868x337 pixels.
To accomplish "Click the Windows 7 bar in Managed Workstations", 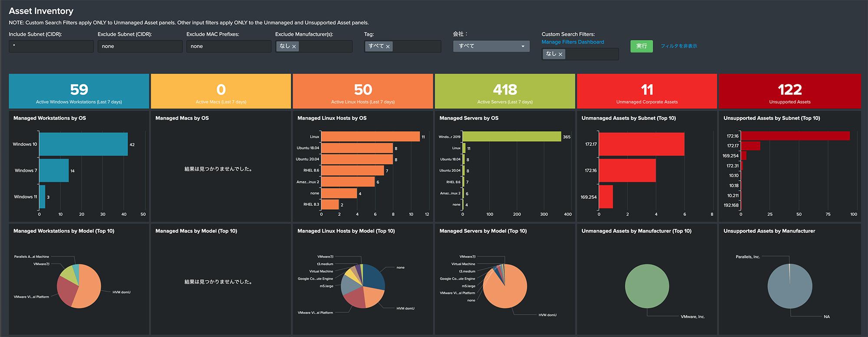I will point(54,170).
